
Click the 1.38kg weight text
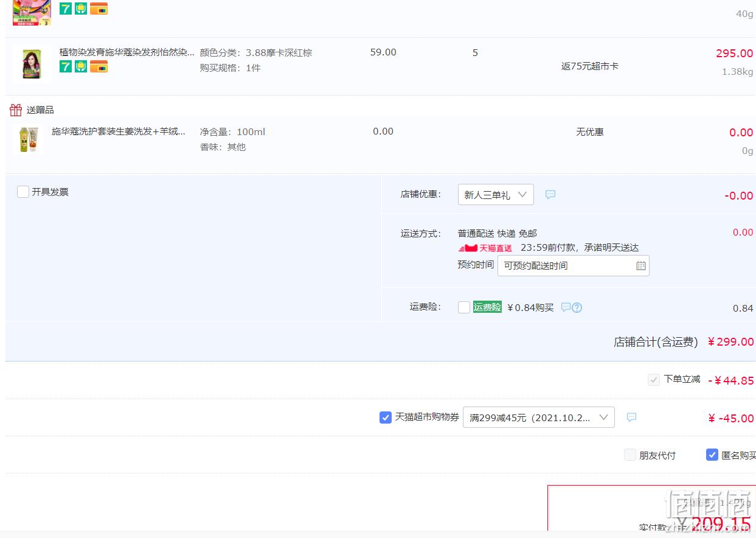click(738, 72)
